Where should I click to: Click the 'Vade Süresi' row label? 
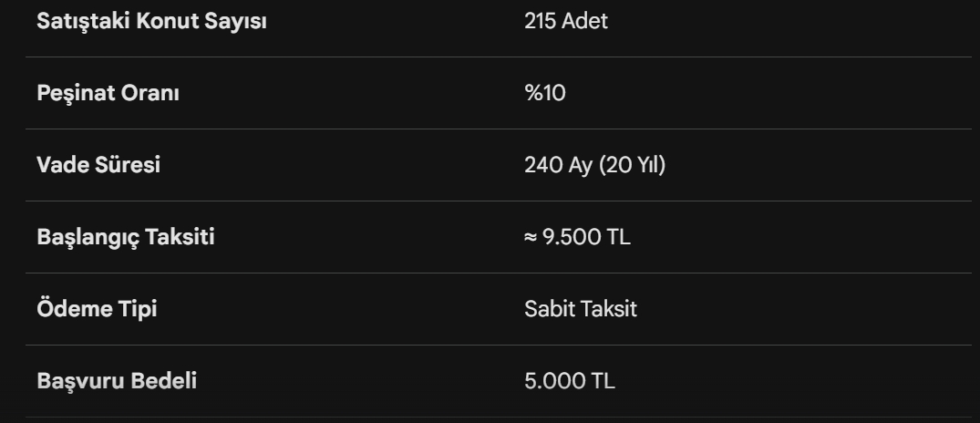click(x=98, y=165)
